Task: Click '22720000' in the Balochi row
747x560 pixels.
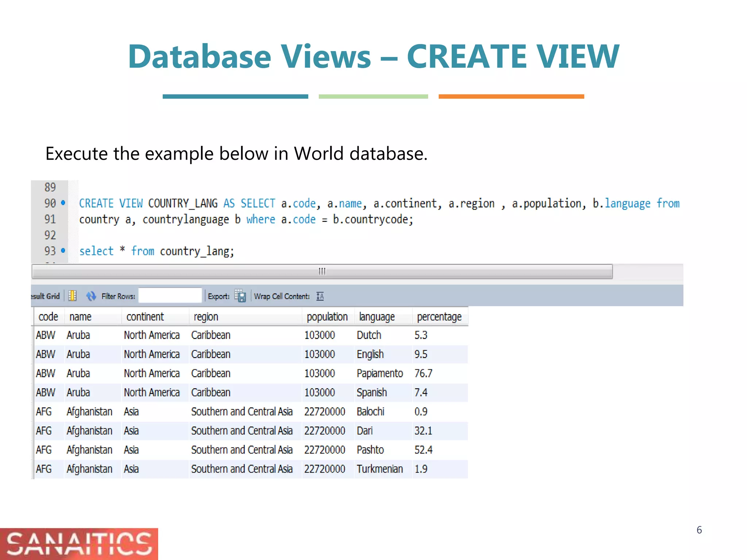Action: click(325, 411)
